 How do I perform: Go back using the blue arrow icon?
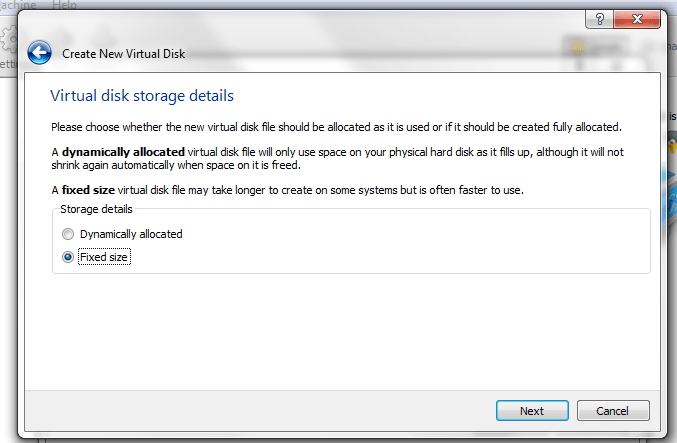39,53
